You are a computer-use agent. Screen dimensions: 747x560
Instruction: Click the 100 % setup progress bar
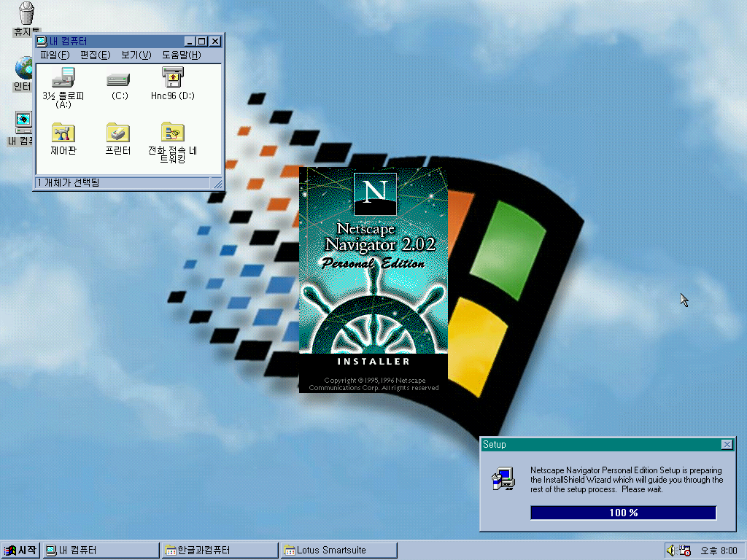click(623, 513)
